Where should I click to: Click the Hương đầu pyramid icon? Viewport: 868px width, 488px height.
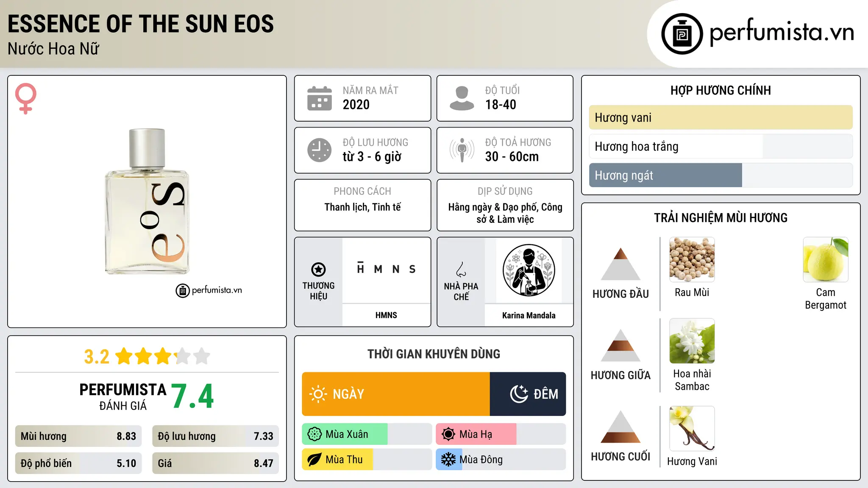tap(620, 264)
